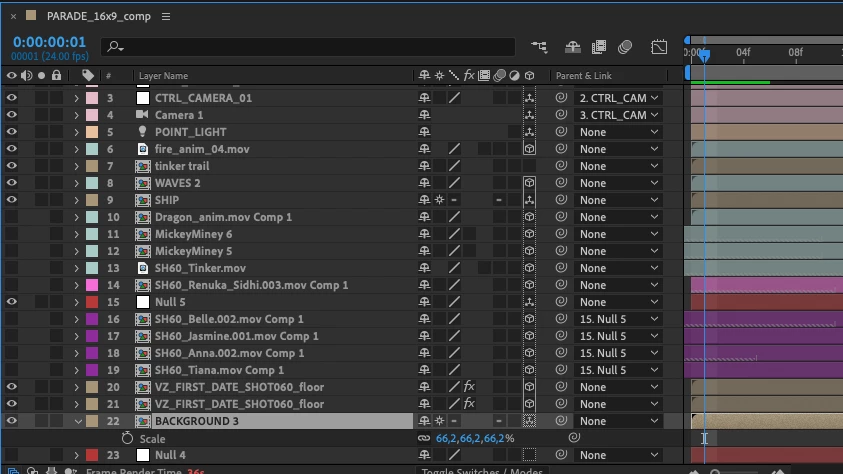Select the PARADE_16x9_comp timeline tab
Screen dimensions: 843x474
point(98,16)
